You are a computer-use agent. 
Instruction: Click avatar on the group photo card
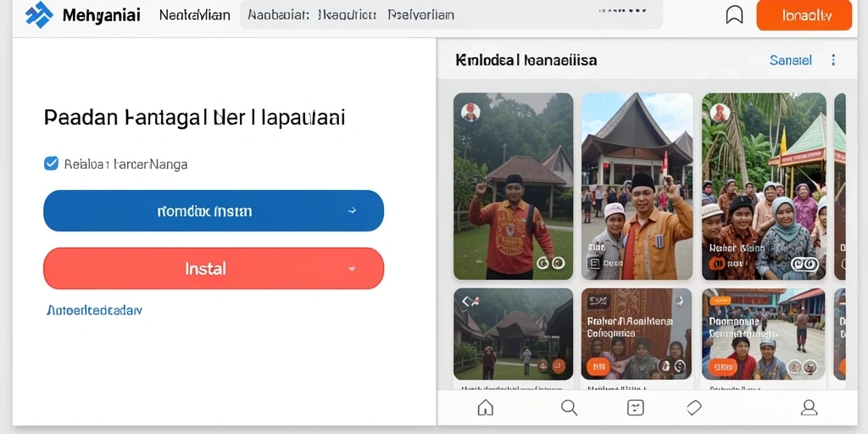coord(721,113)
